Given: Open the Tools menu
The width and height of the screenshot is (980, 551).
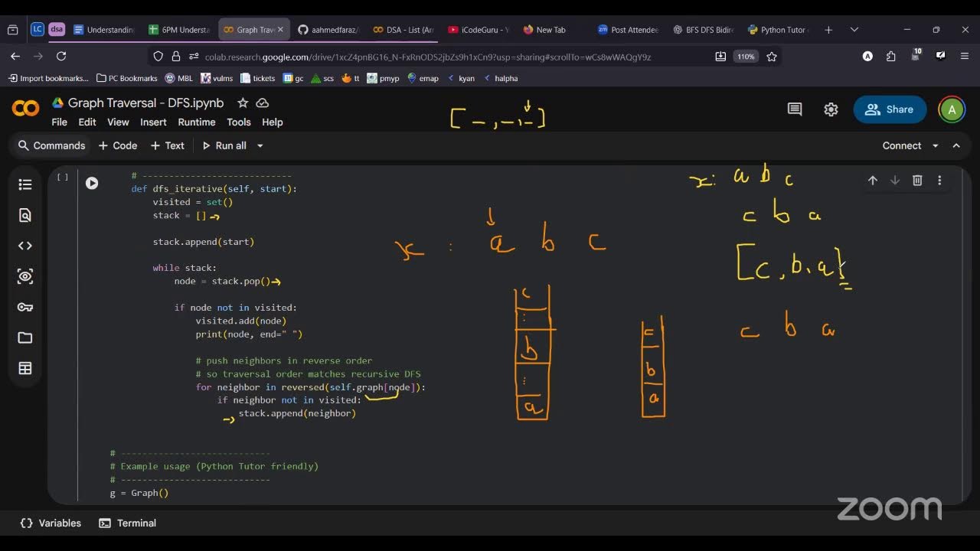Looking at the screenshot, I should [x=239, y=122].
